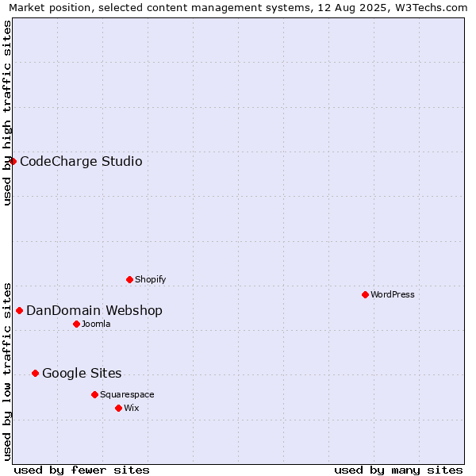Click the 'used by high traffic sites' label

[x=6, y=113]
